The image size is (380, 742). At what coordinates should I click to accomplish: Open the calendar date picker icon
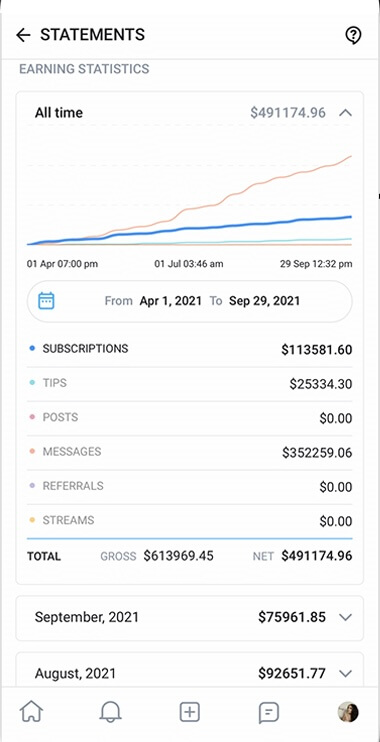click(46, 301)
